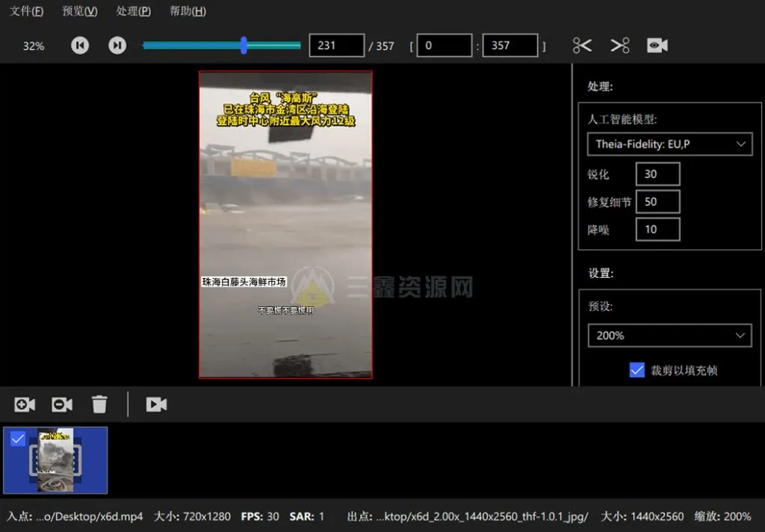Click the skip-to-start playback icon

tap(80, 45)
